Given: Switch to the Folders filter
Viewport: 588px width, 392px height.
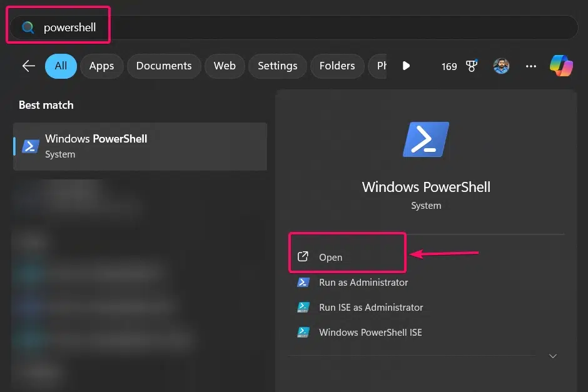Looking at the screenshot, I should (337, 66).
